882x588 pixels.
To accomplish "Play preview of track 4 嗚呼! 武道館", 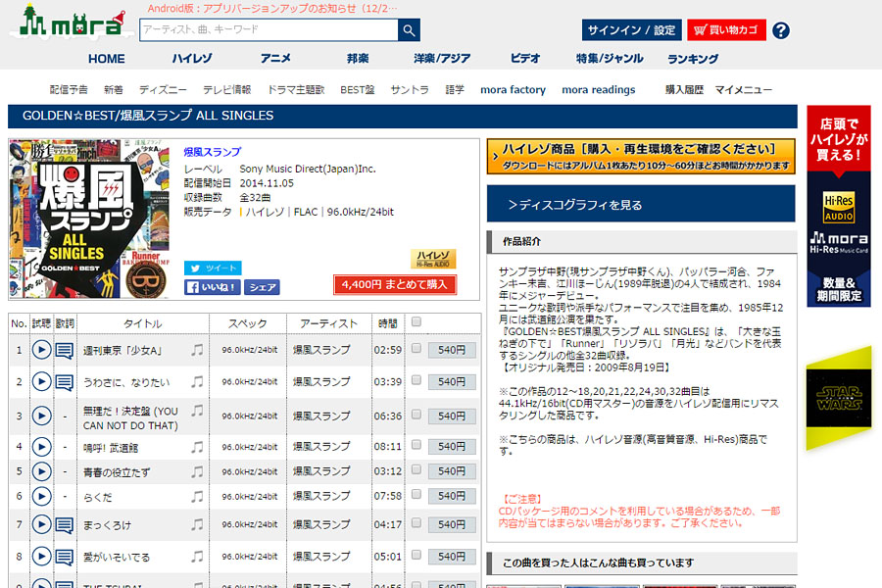I will coord(41,447).
